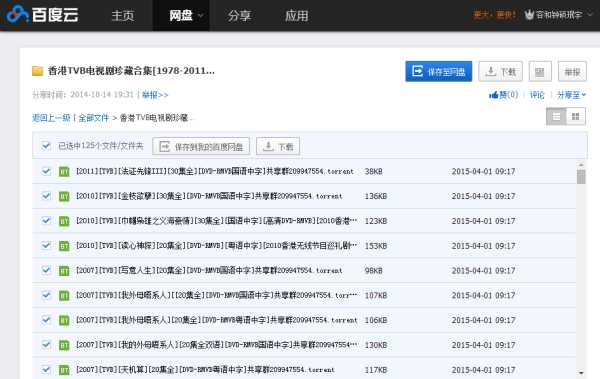Uncheck the 巾帼枭雄之义海豪情 checkbox
The image size is (600, 379).
[46, 221]
